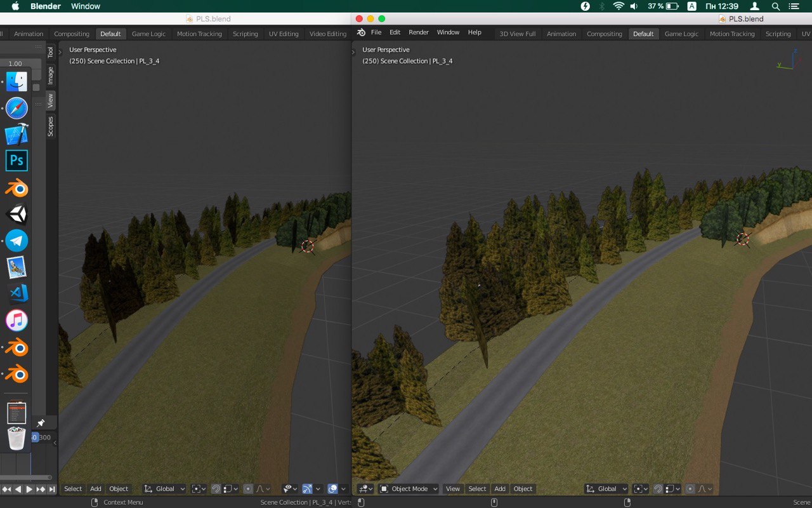This screenshot has height=508, width=812.
Task: Open pivot point dropdown in front window
Action: [642, 489]
